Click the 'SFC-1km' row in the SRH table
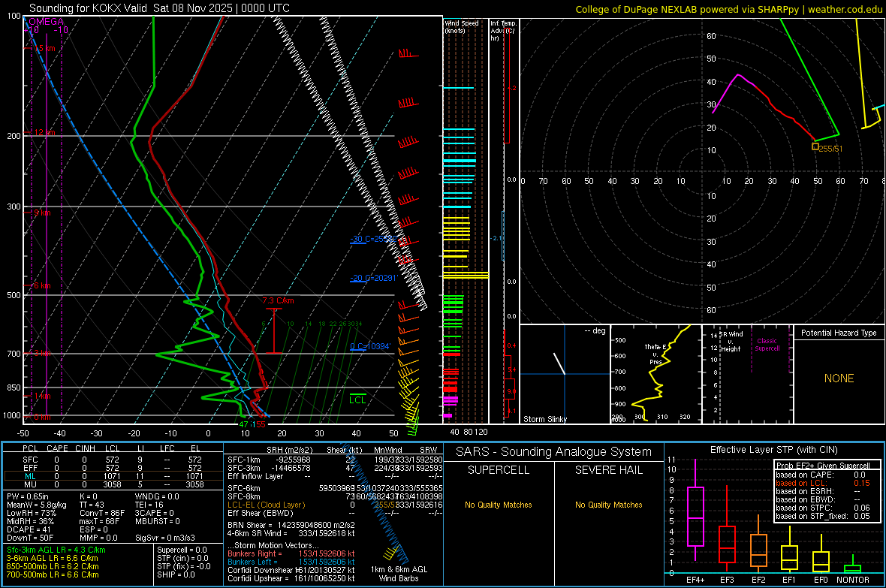 (x=335, y=460)
